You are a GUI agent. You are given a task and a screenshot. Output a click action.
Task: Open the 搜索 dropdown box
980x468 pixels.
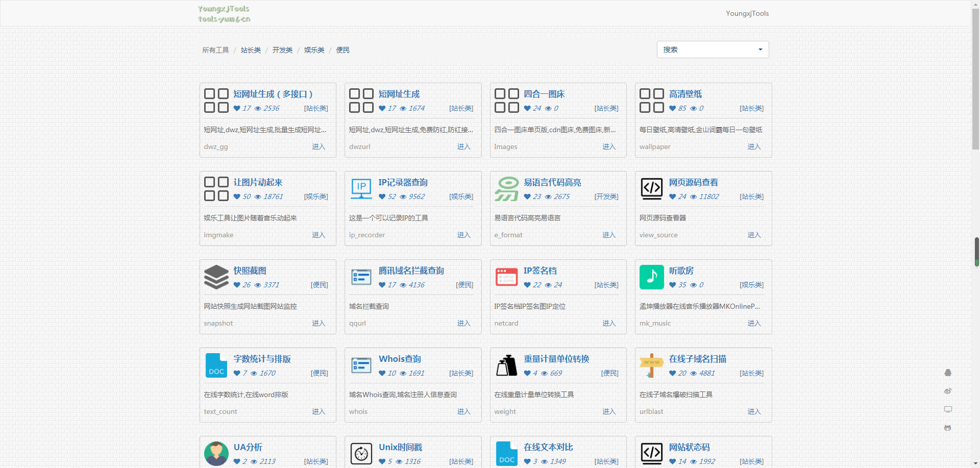pos(712,50)
